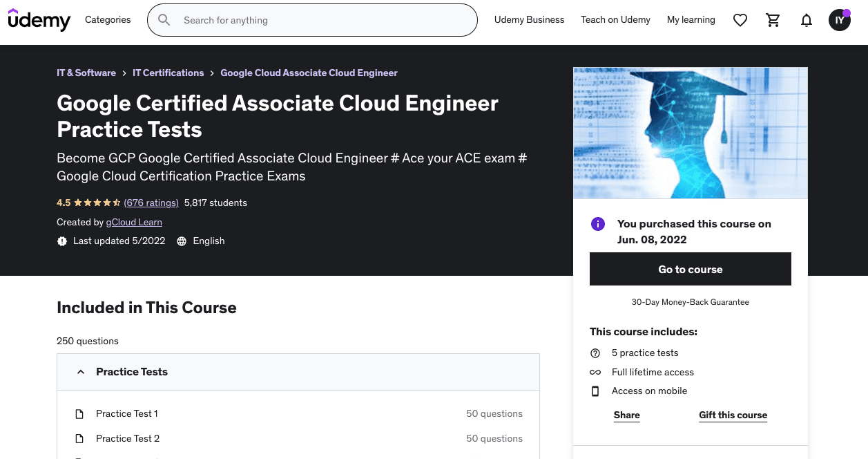Viewport: 868px width, 459px height.
Task: Click the Full lifetime access text
Action: click(653, 373)
